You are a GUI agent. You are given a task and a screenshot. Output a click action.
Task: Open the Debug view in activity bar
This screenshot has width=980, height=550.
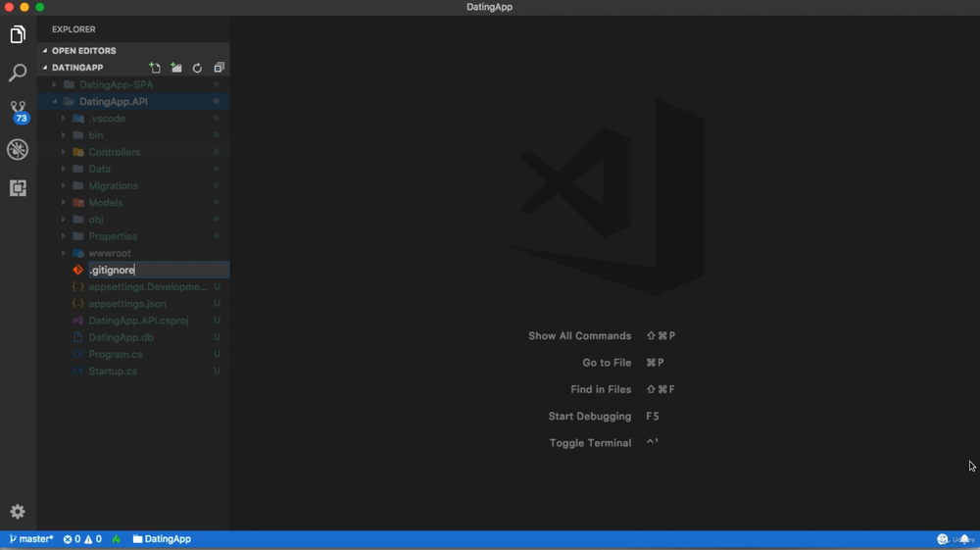18,149
